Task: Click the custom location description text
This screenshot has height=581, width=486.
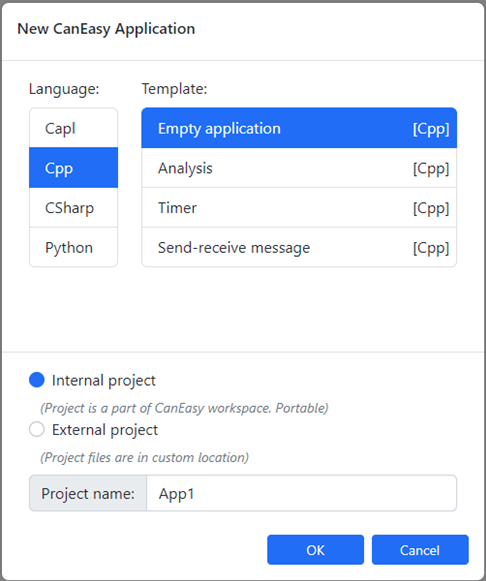Action: pos(144,458)
